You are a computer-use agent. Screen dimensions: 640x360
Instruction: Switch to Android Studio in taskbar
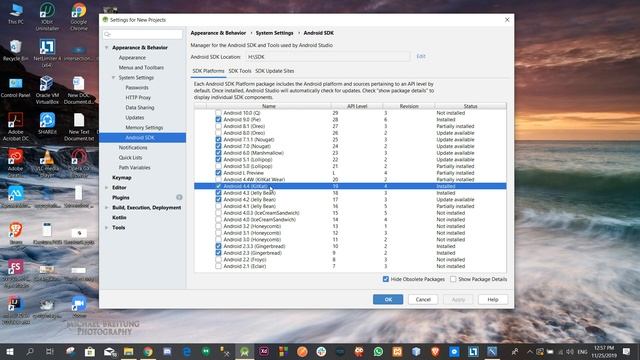point(244,351)
